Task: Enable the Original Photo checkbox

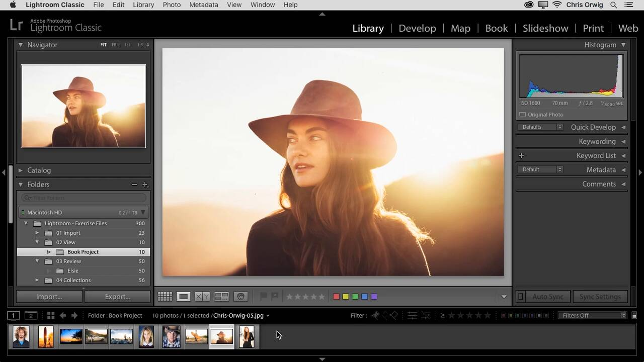Action: 522,115
